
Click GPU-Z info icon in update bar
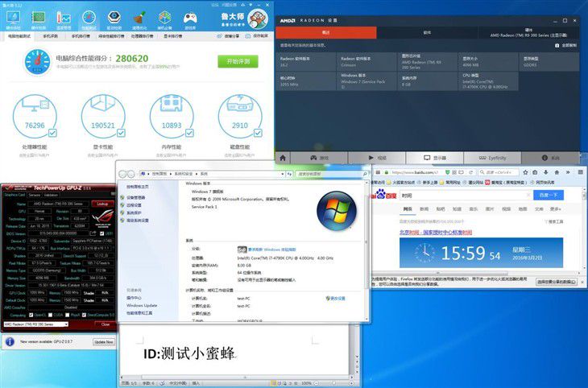(x=10, y=341)
